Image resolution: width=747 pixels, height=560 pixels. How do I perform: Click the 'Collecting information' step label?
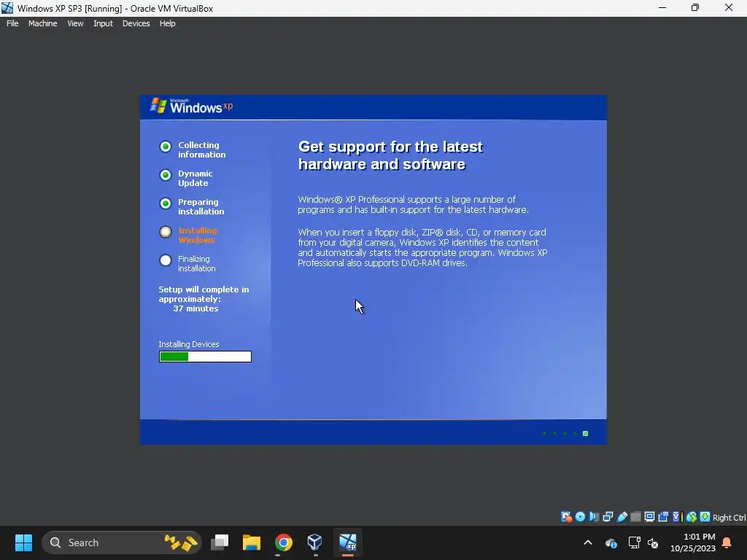[x=201, y=149]
